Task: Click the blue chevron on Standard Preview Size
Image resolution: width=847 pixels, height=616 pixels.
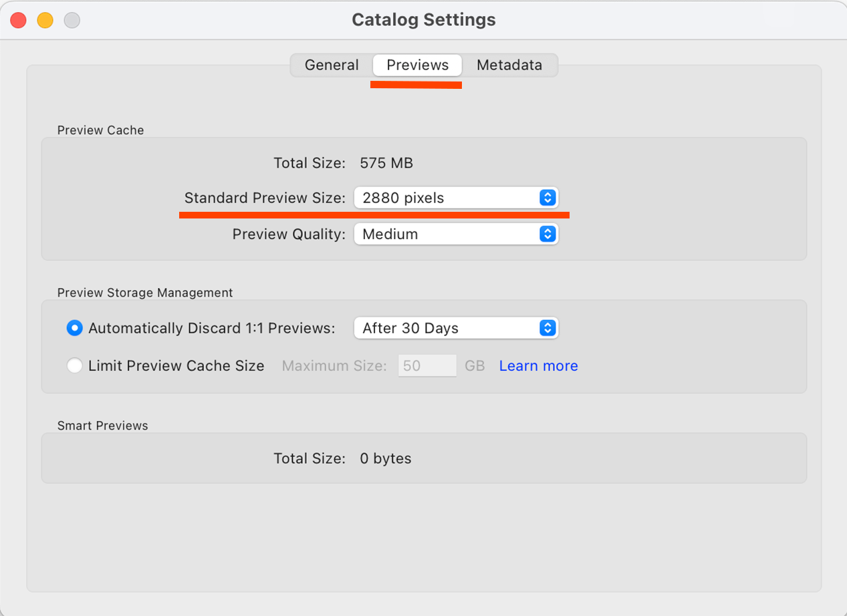Action: 548,198
